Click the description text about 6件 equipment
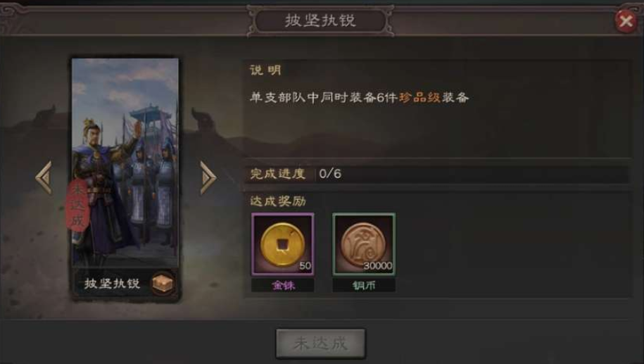Image resolution: width=644 pixels, height=364 pixels. point(360,97)
